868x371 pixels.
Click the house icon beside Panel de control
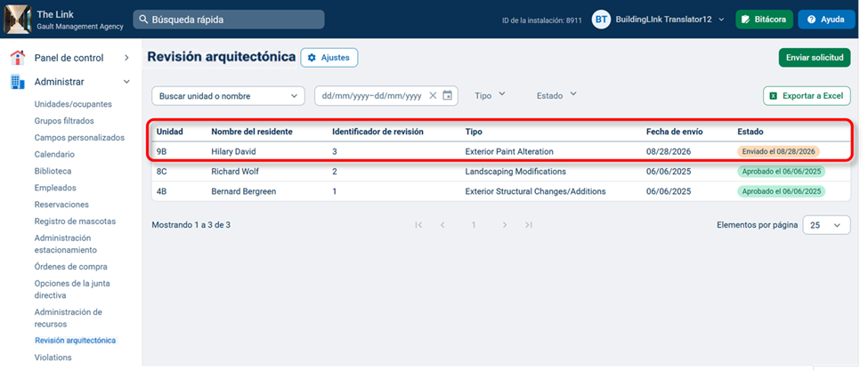click(18, 58)
